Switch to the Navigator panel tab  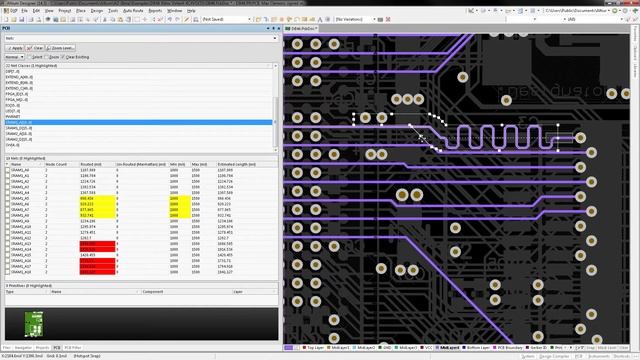(x=23, y=348)
